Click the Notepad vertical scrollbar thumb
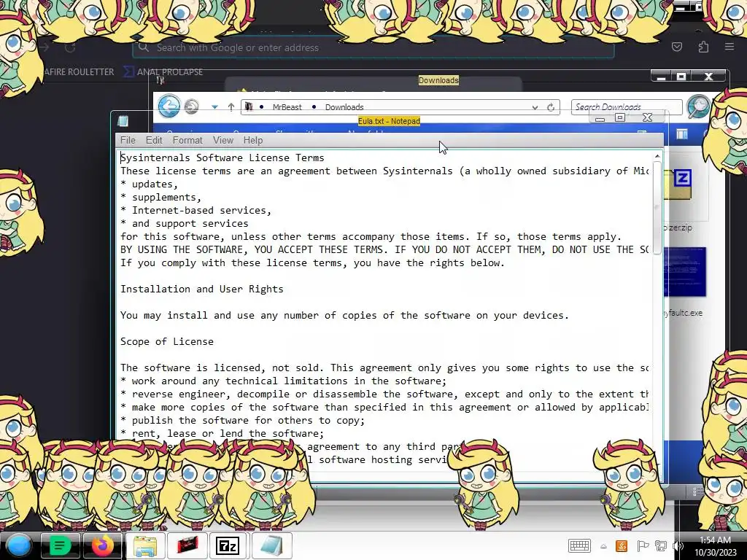 coord(657,208)
